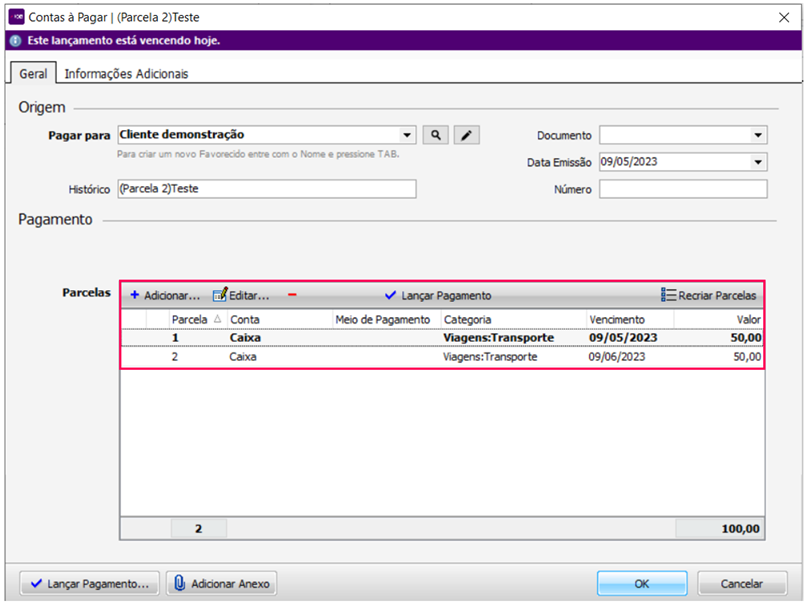Click into the Histórico text field
The height and width of the screenshot is (604, 808).
click(265, 189)
